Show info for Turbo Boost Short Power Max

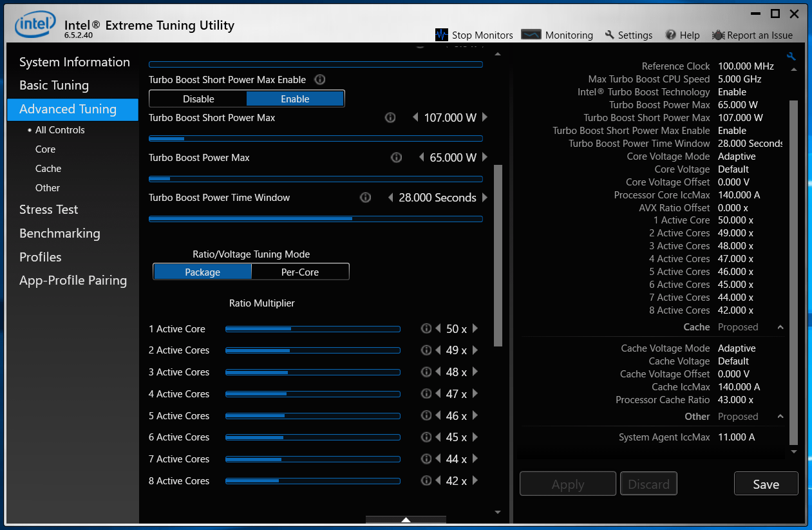[x=390, y=118]
